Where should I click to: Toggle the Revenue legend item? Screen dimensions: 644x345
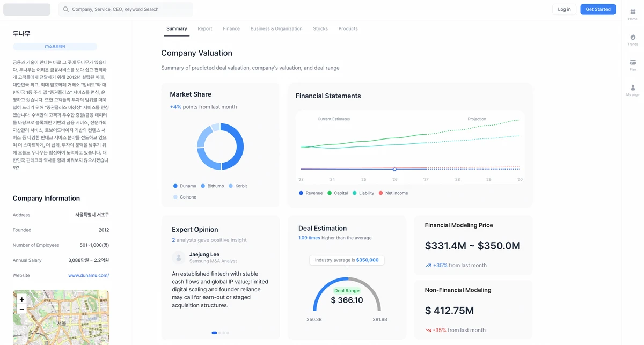point(311,193)
